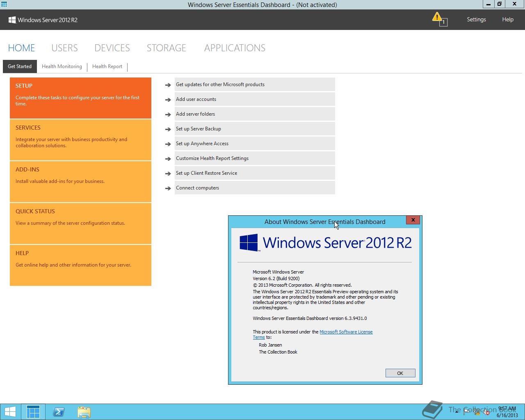
Task: Select the QUICK STATUS category tile
Action: (80, 224)
